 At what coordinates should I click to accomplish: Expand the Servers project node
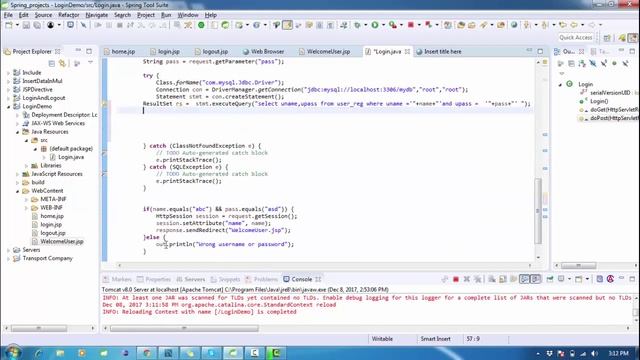[x=9, y=250]
